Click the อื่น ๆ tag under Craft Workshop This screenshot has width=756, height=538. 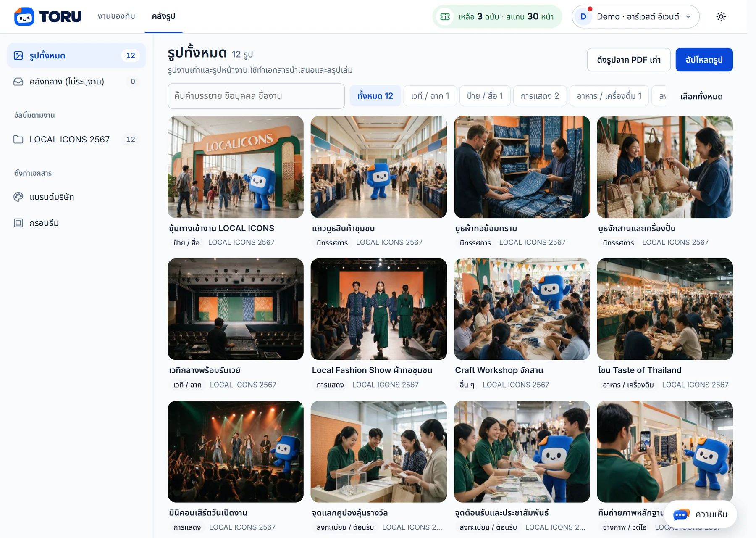click(x=467, y=385)
